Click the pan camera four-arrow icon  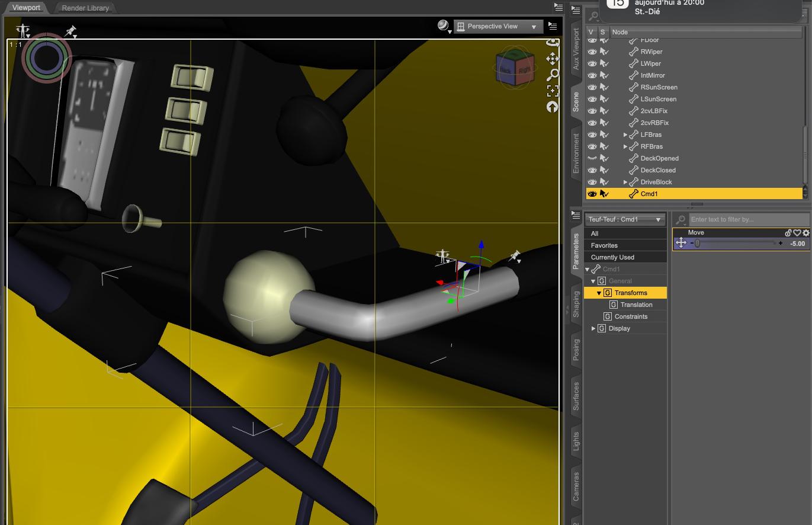(553, 58)
